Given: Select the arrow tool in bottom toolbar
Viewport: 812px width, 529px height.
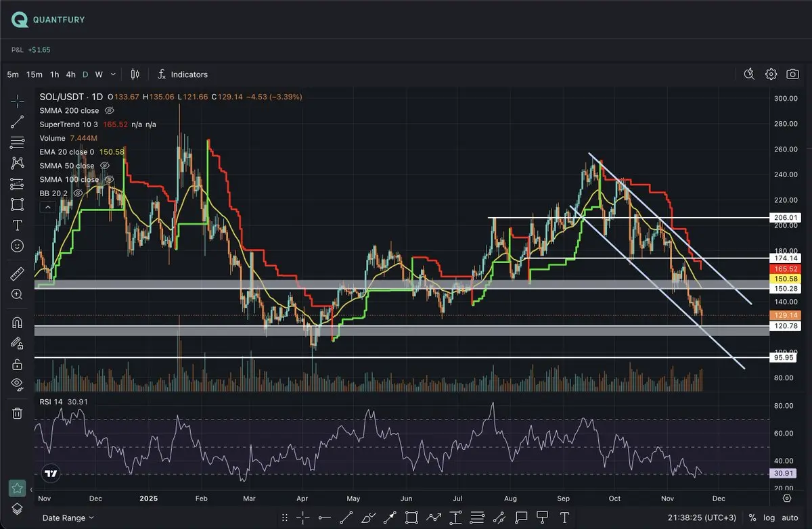Looking at the screenshot, I should pos(390,518).
